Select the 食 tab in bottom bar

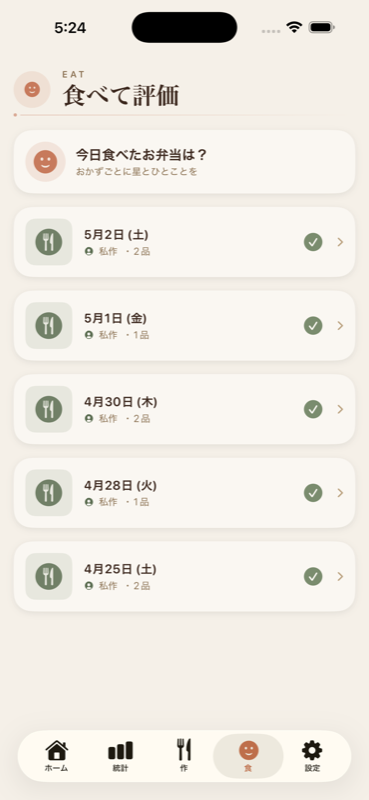tap(248, 756)
